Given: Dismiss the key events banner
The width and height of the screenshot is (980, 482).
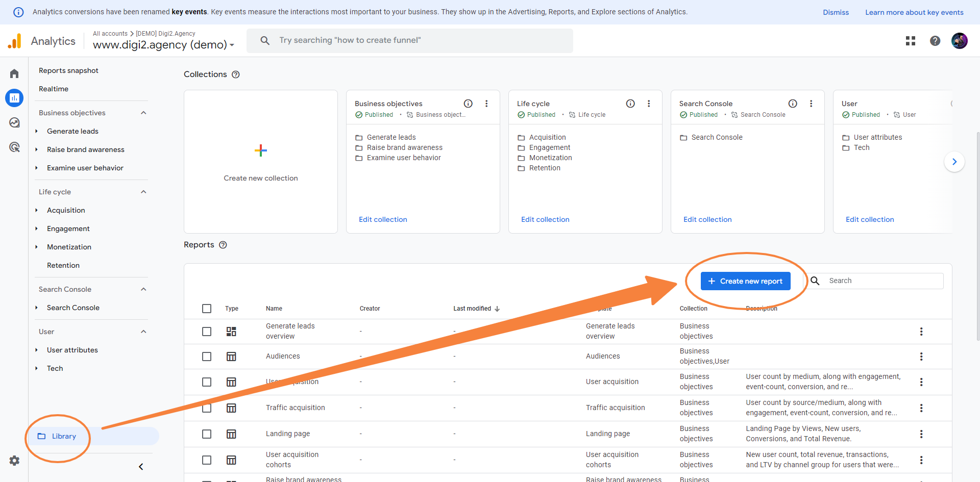Looking at the screenshot, I should point(836,12).
